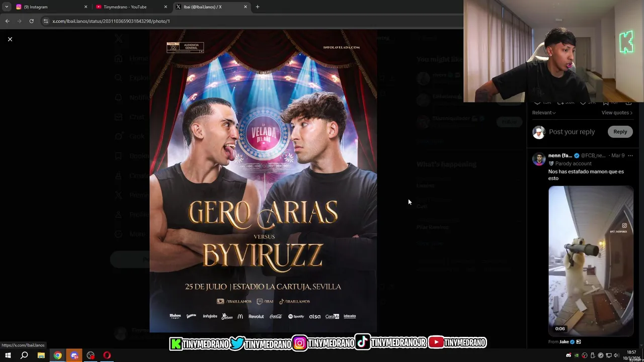Open File Explorer from taskbar

[41, 355]
